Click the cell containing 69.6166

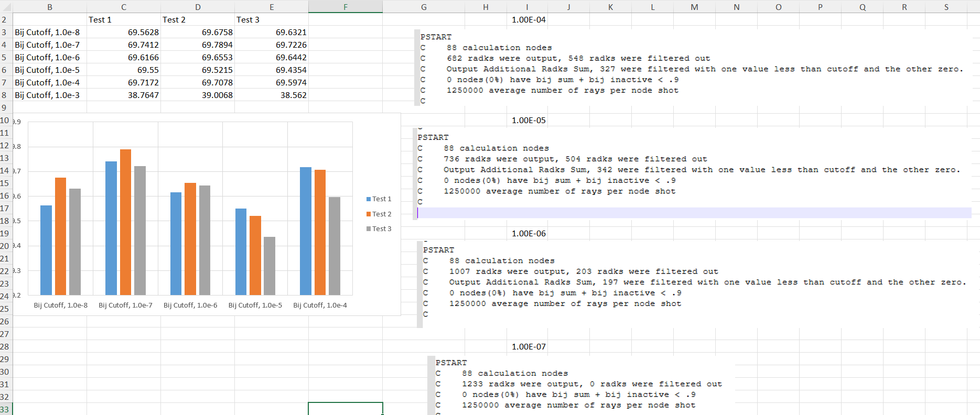click(124, 57)
